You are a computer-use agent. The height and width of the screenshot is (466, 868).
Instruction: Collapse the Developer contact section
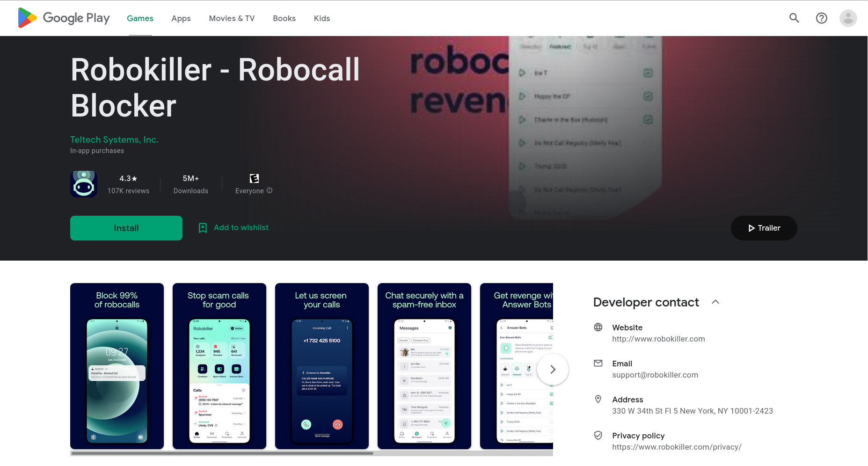pos(715,302)
